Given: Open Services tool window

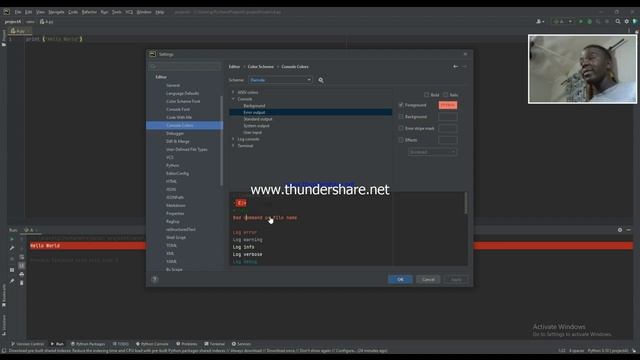Looking at the screenshot, I should click(x=241, y=344).
